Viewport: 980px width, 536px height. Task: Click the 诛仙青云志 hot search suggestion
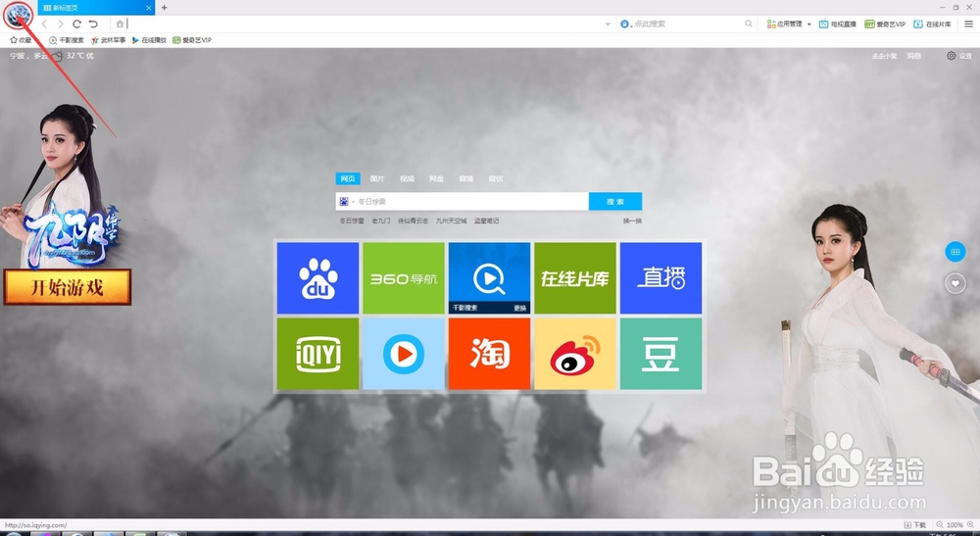click(414, 220)
